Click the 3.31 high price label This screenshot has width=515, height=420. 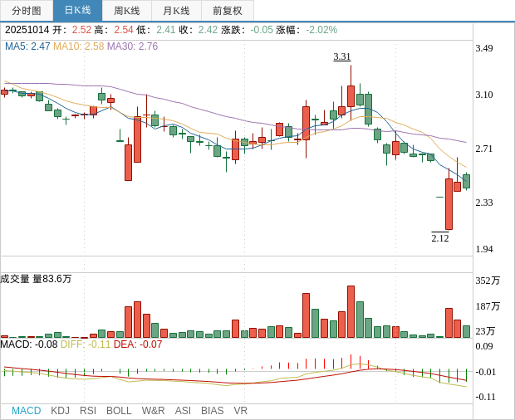click(x=342, y=56)
